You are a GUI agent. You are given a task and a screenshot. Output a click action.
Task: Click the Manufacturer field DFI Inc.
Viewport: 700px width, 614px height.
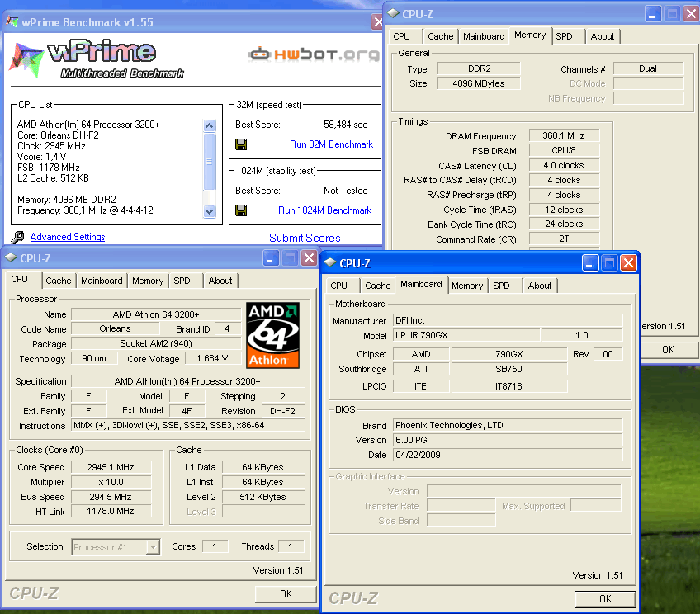click(x=508, y=320)
